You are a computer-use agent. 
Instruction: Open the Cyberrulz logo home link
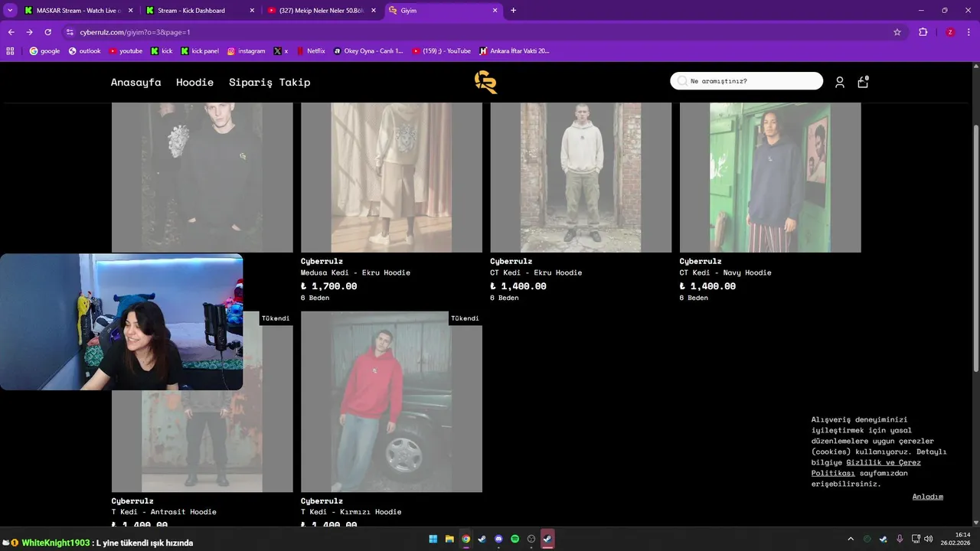coord(485,82)
